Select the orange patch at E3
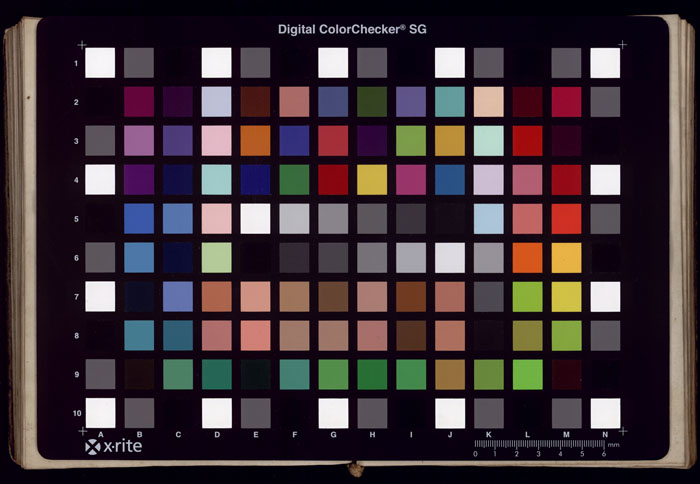The image size is (700, 484). tap(255, 141)
